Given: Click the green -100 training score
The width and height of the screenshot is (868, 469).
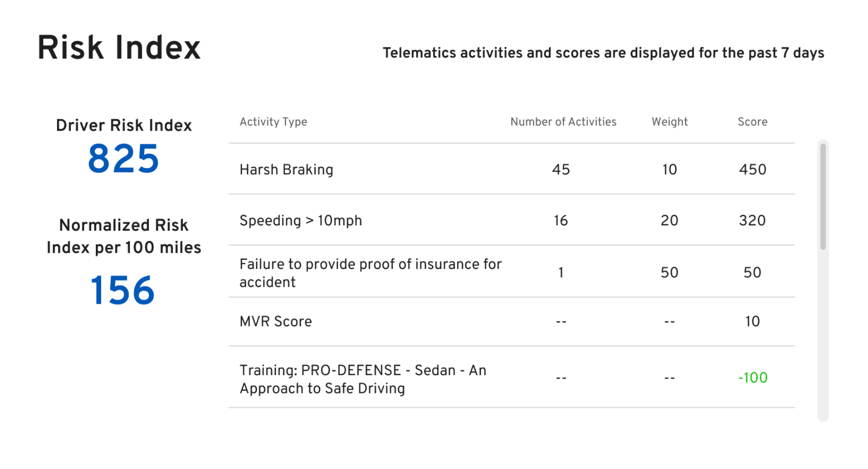Looking at the screenshot, I should 754,378.
